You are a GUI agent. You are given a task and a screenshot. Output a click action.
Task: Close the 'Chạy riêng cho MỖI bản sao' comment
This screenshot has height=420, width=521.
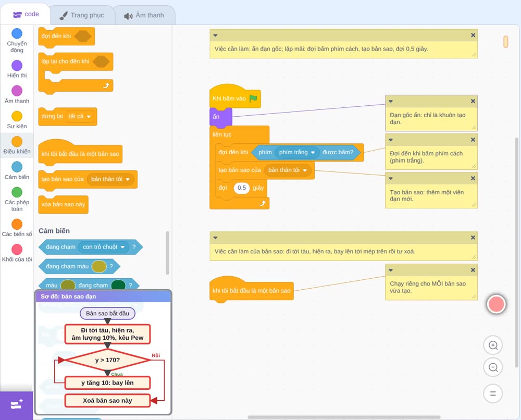(473, 270)
